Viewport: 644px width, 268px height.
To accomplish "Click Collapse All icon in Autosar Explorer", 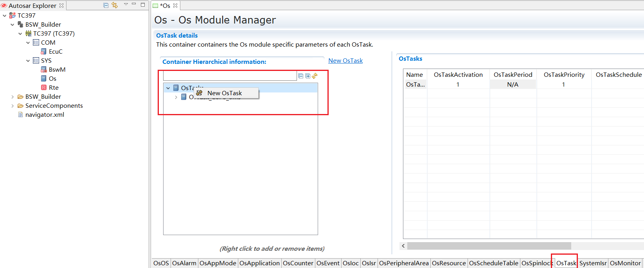I will (106, 5).
